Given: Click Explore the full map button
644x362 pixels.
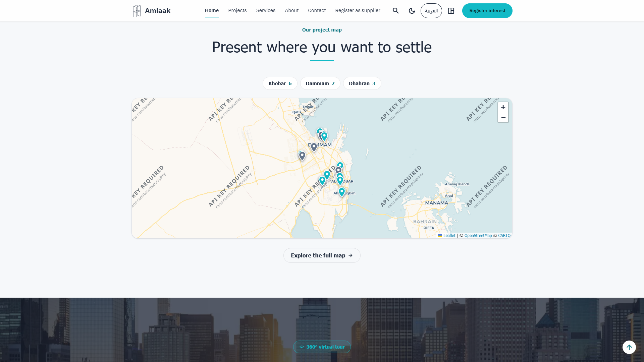Looking at the screenshot, I should [322, 255].
